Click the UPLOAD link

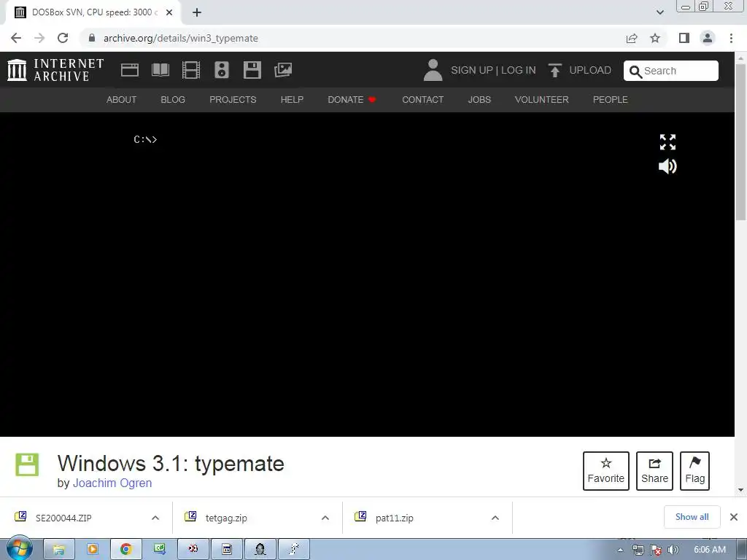[590, 70]
